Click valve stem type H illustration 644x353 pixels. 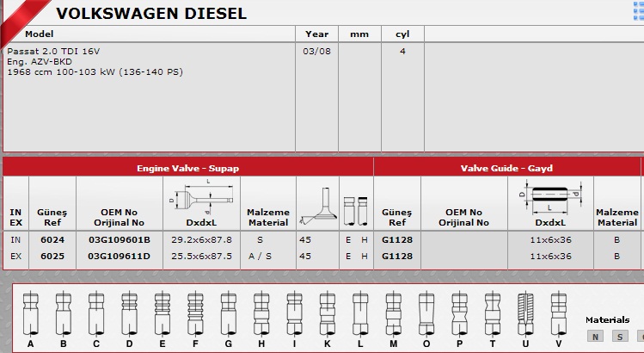[x=261, y=313]
